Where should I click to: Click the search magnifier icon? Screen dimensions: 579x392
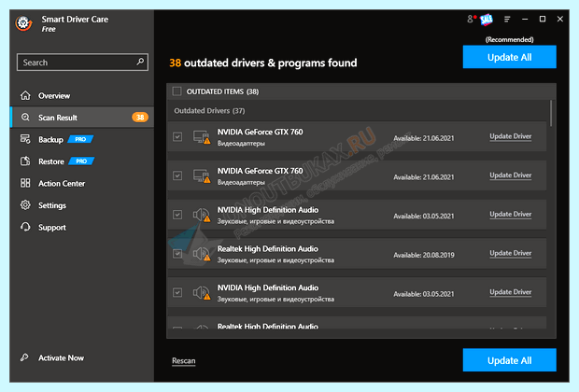(x=140, y=62)
